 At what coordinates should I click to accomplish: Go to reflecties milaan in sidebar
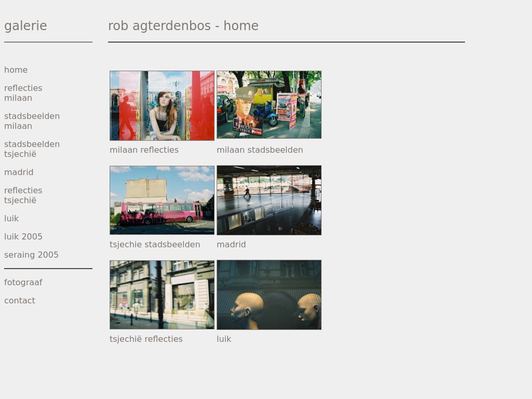coord(23,93)
